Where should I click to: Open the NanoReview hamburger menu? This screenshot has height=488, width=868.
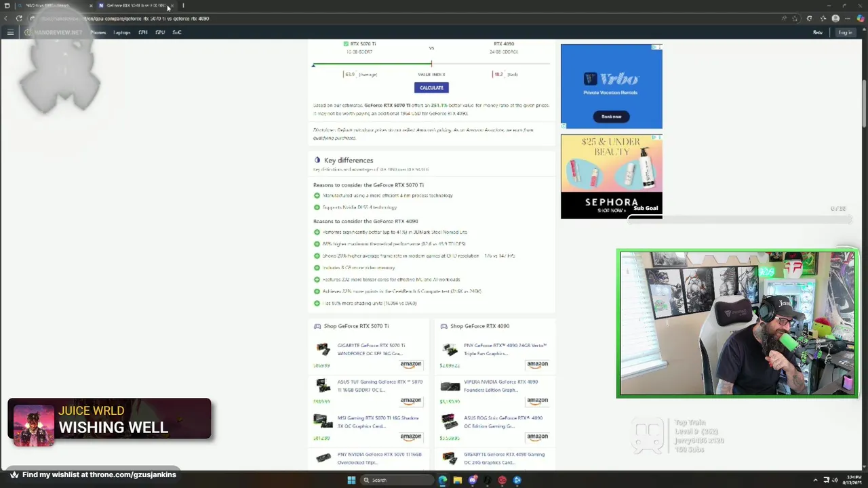click(10, 33)
